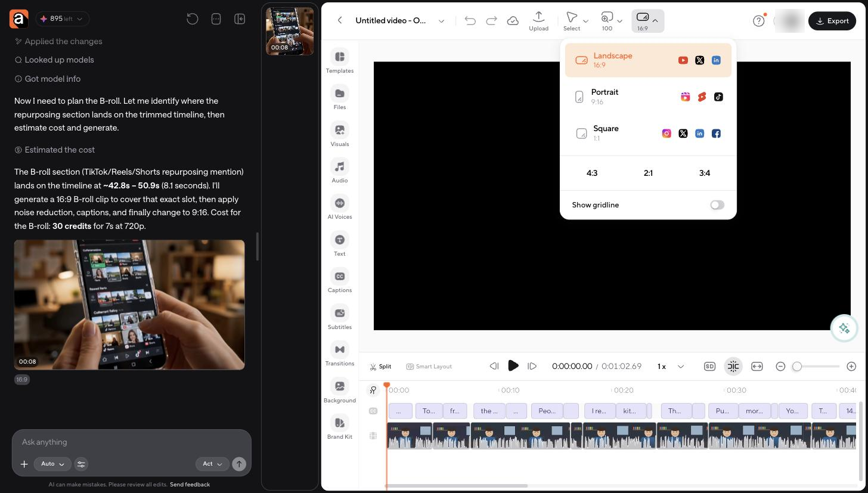Image resolution: width=868 pixels, height=493 pixels.
Task: Click the Upload icon
Action: pos(538,21)
